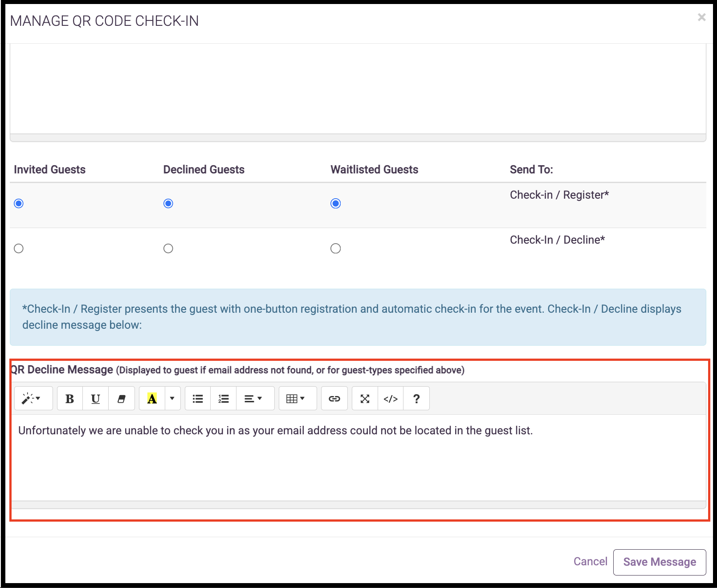Click the MANAGE QR CODE CHECK-IN title
The height and width of the screenshot is (588, 717).
pos(105,21)
